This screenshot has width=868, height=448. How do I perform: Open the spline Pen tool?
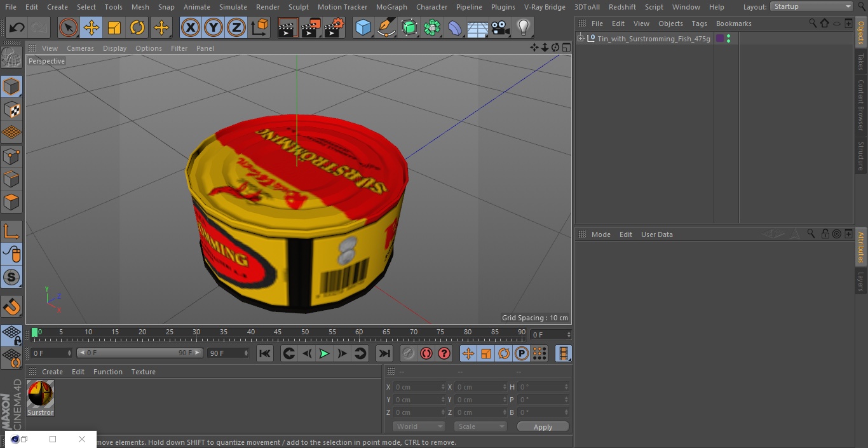pos(386,27)
